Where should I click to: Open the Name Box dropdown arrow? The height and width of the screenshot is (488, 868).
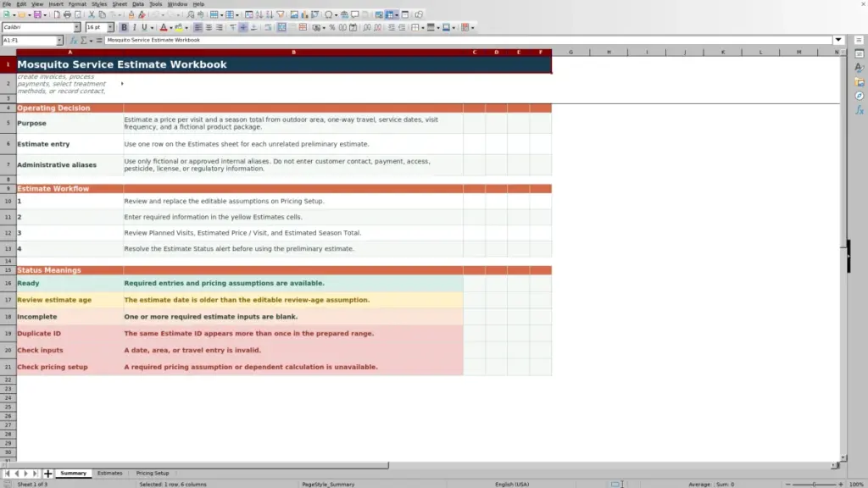tap(59, 41)
